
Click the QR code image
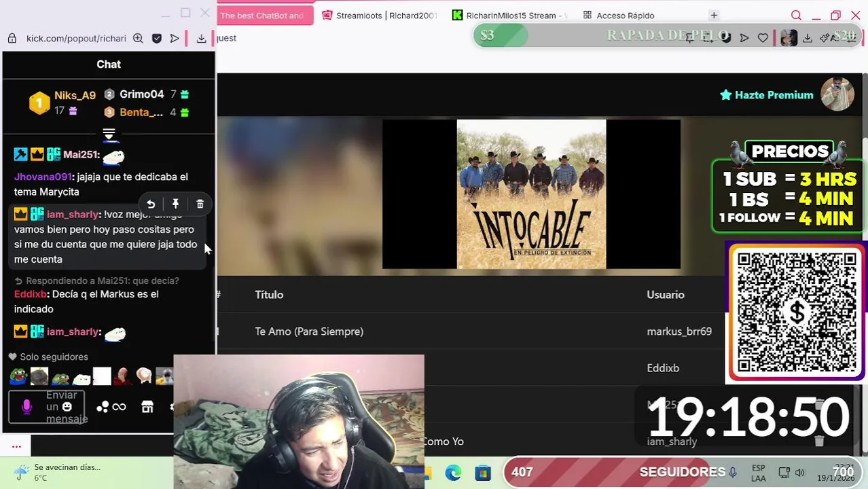coord(796,312)
